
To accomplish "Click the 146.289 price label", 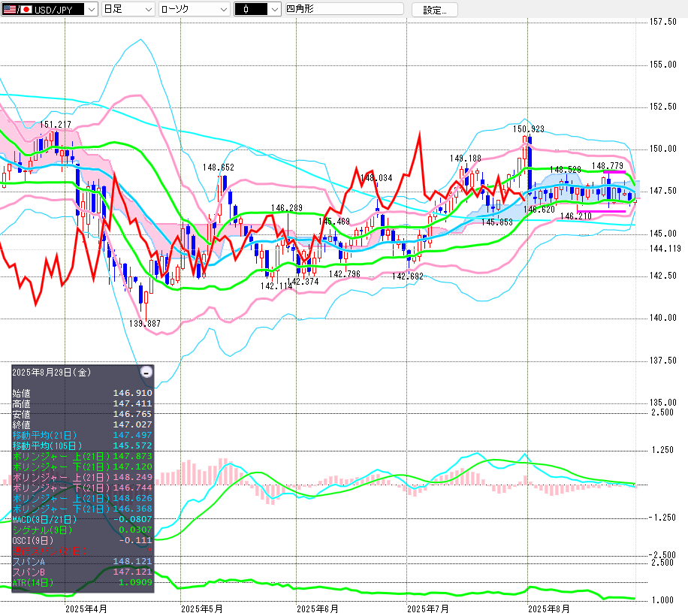I will [286, 208].
